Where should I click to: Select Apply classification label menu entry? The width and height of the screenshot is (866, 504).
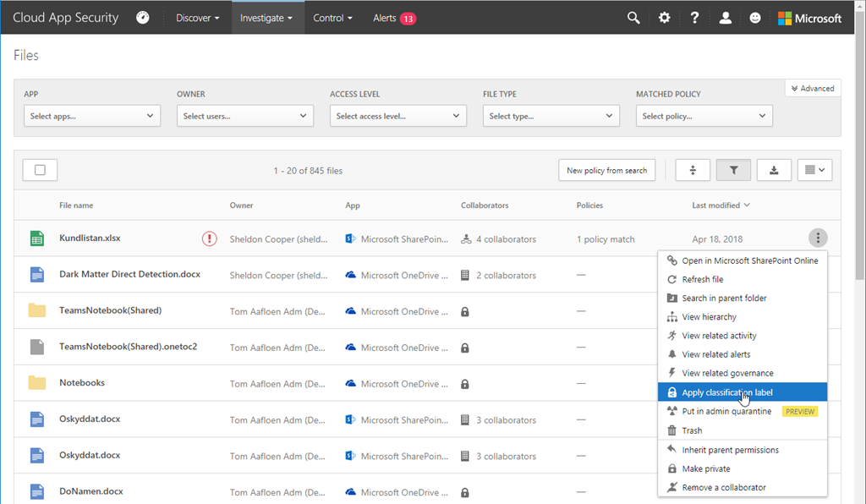point(726,392)
